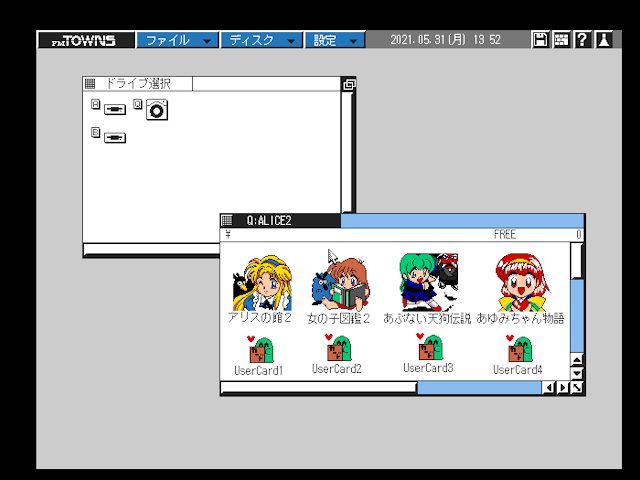Open the ディスク menu
640x480 pixels.
tap(261, 40)
